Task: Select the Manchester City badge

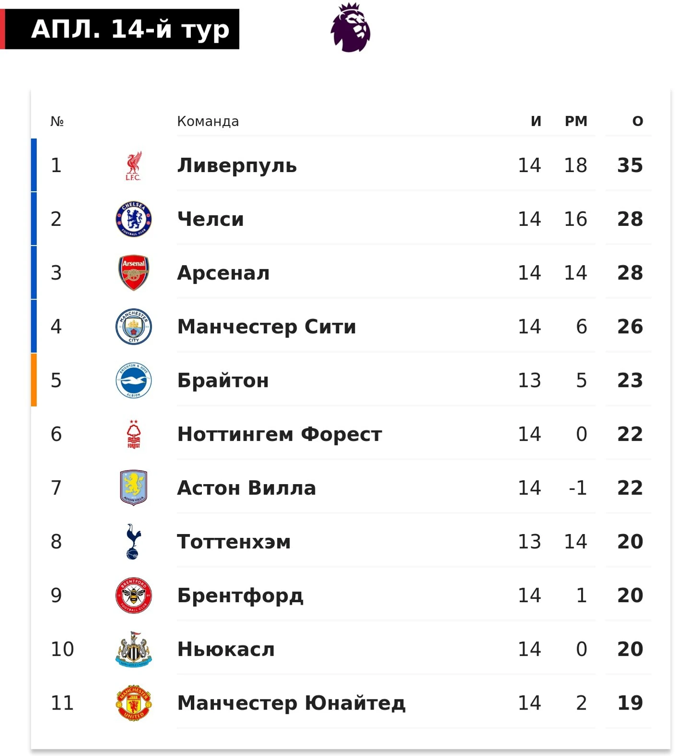Action: tap(134, 326)
